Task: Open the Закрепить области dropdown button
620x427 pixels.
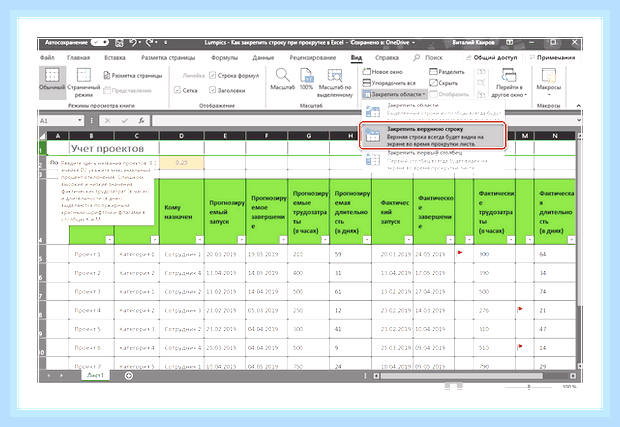Action: (x=394, y=94)
